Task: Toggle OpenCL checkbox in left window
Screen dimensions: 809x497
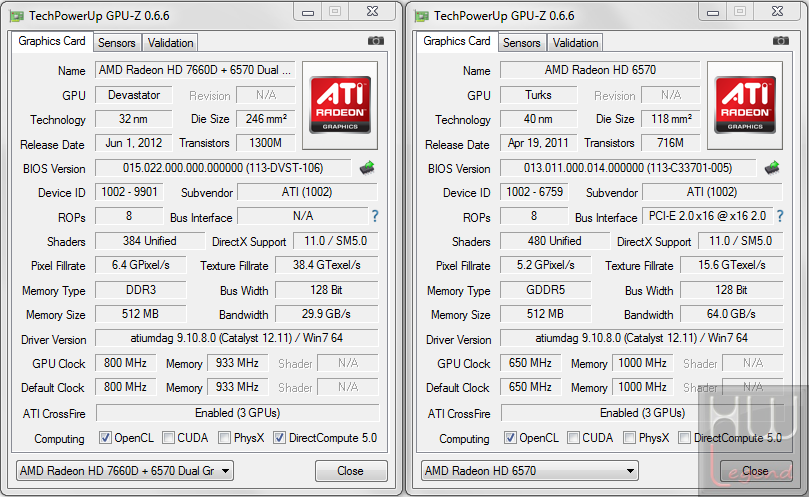Action: [105, 438]
